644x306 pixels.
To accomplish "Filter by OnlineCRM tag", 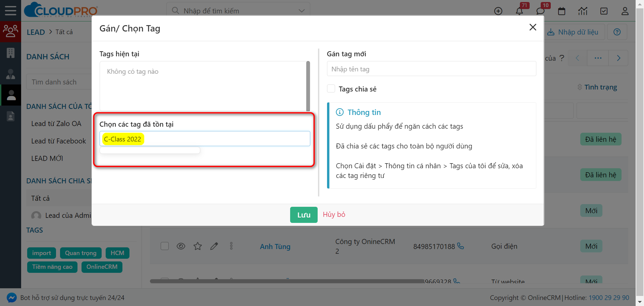I will coord(102,267).
